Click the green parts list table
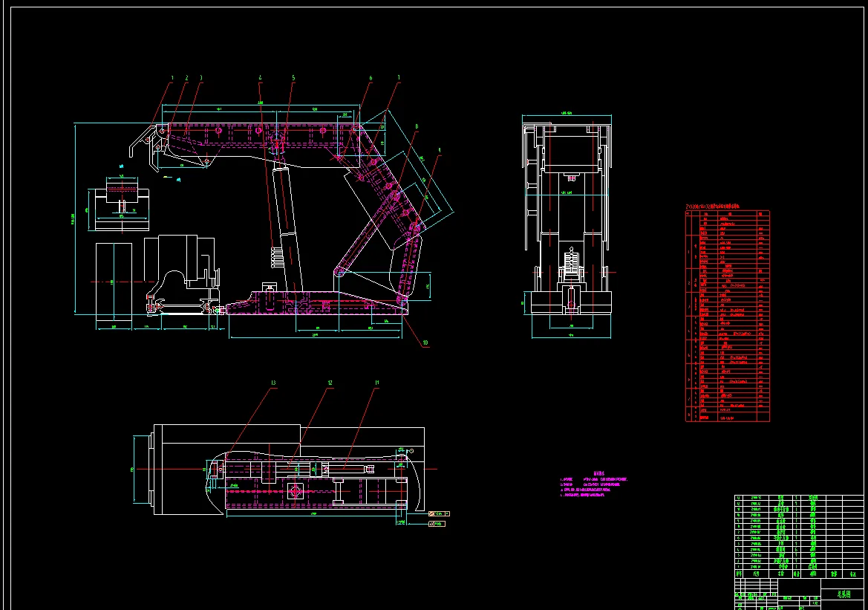868x610 pixels. [x=799, y=536]
